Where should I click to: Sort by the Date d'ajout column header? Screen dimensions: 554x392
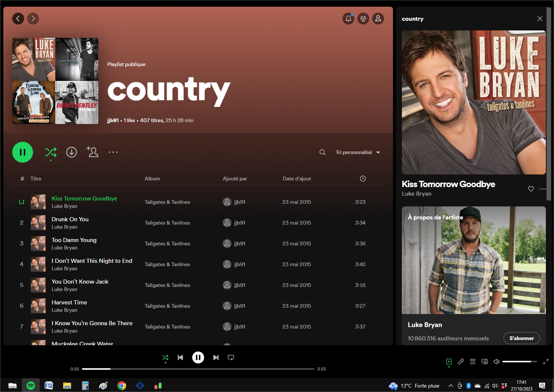pos(297,179)
